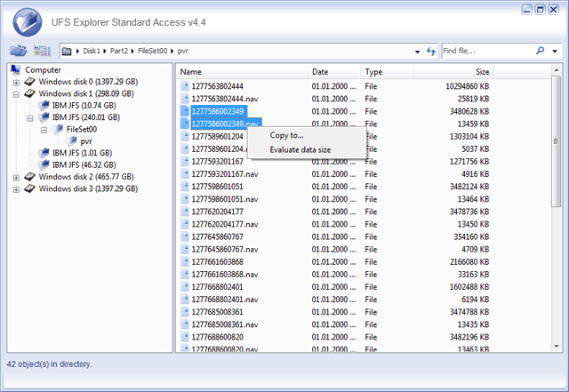The width and height of the screenshot is (569, 392).
Task: Click the UFS Explorer logo icon
Action: (x=28, y=22)
